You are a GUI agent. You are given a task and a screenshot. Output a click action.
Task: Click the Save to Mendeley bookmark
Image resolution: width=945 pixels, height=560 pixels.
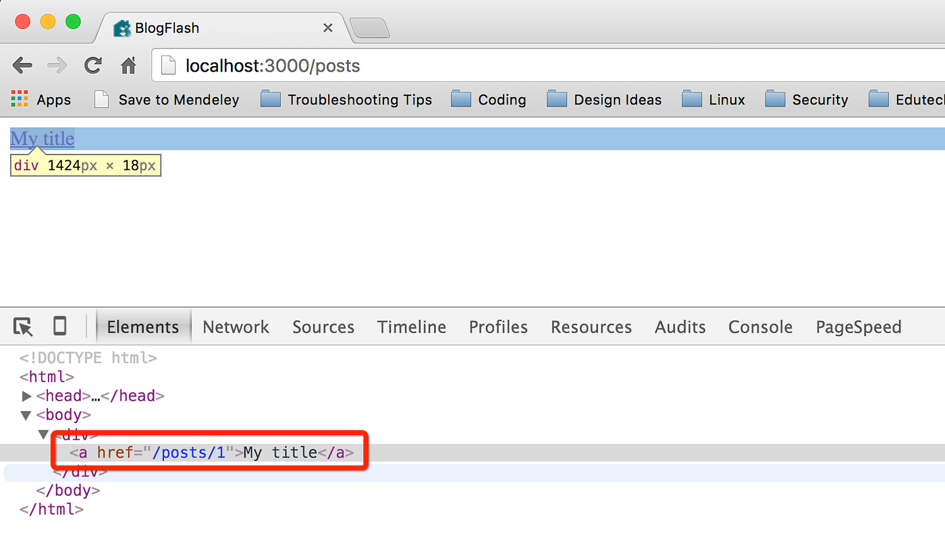point(167,100)
